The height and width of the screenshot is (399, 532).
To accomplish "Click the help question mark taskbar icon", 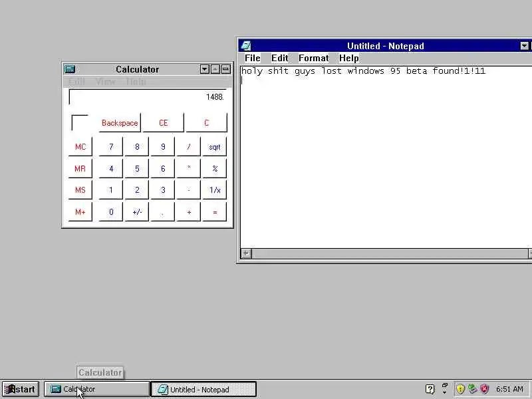I will point(430,389).
